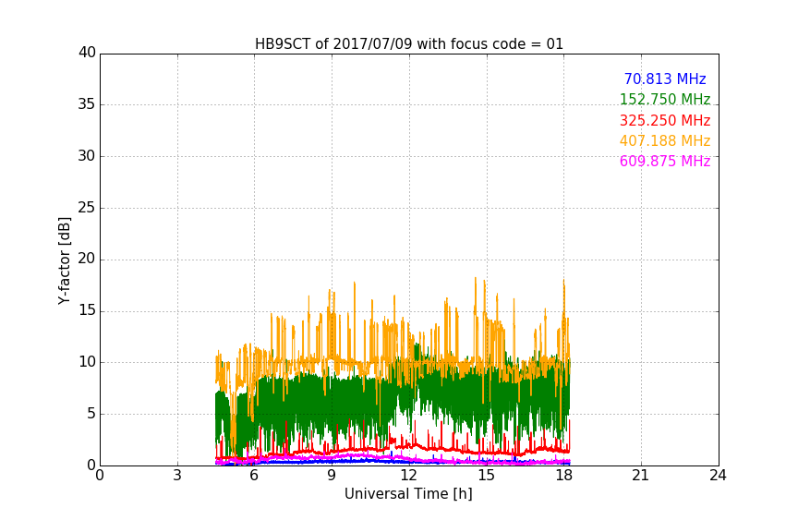Click the y-axis tick label 40
The image size is (798, 532).
pyautogui.click(x=87, y=53)
